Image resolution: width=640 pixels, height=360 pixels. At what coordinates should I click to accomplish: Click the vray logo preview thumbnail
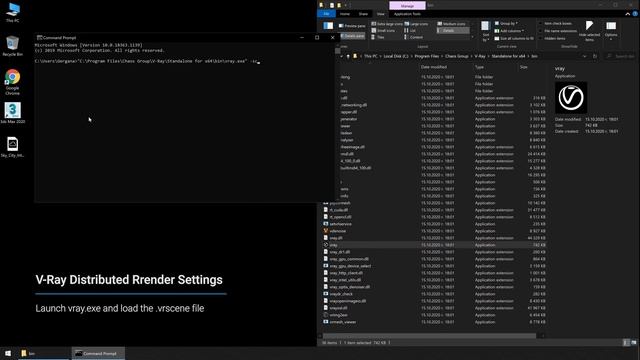(571, 98)
